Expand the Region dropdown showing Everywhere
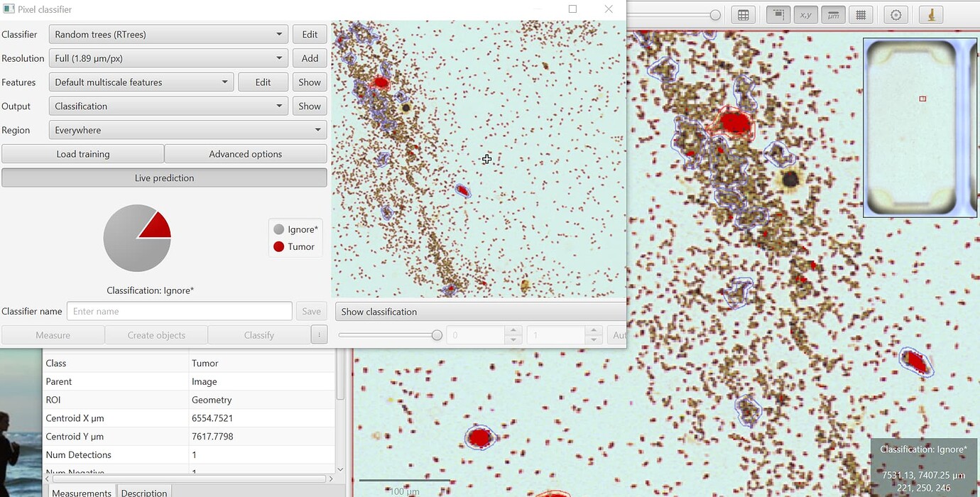 click(187, 129)
